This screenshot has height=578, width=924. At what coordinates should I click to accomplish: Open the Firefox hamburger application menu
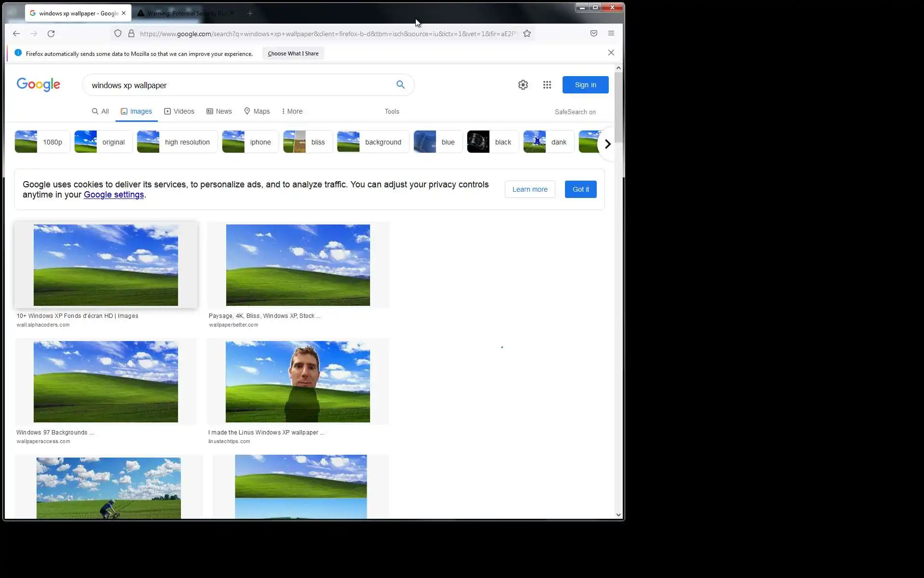[611, 34]
